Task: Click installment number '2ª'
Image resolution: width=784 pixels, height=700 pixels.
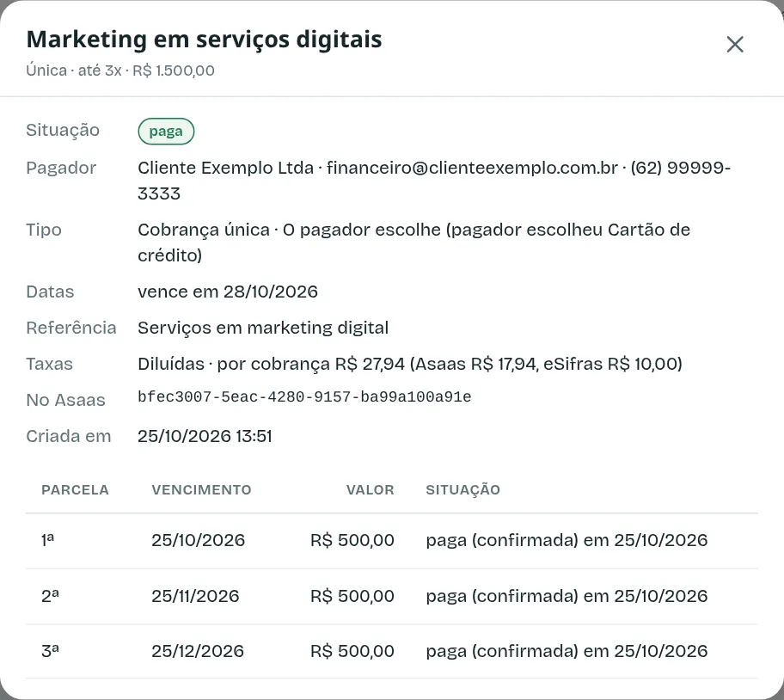Action: [x=50, y=597]
